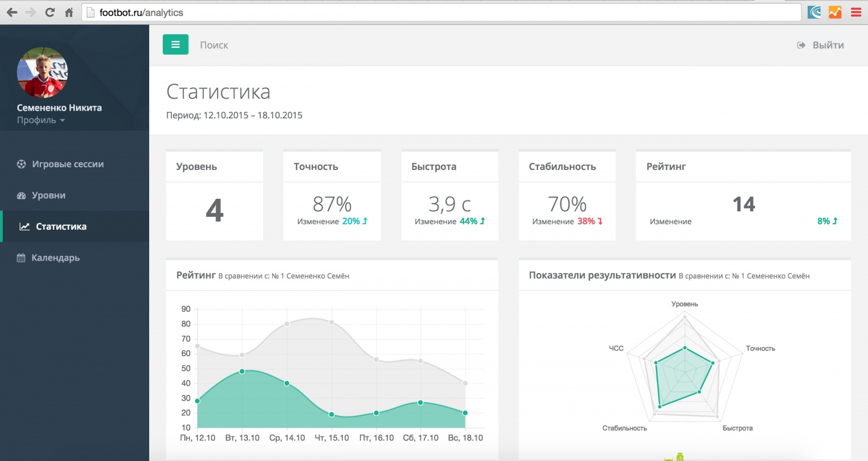Screen dimensions: 868x461
Task: Click the Уровень radar axis label
Action: point(685,304)
